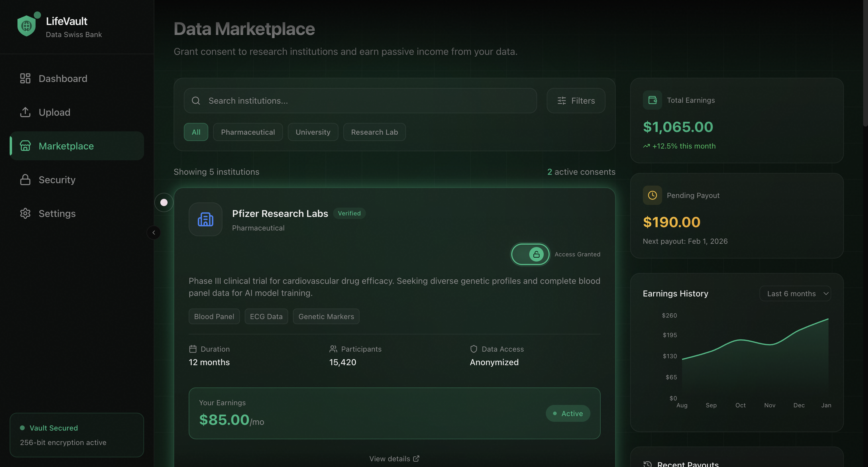Click the magnifier icon in search bar
The height and width of the screenshot is (467, 868).
click(196, 101)
